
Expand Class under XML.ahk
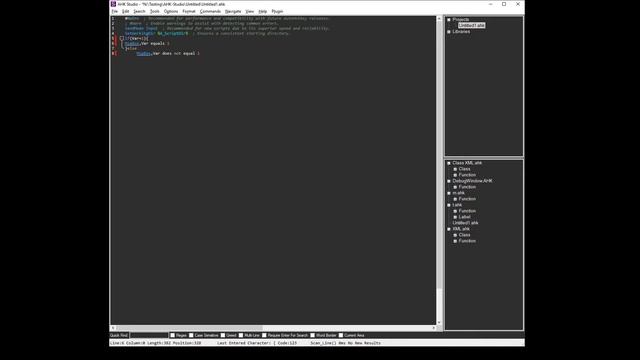click(455, 235)
